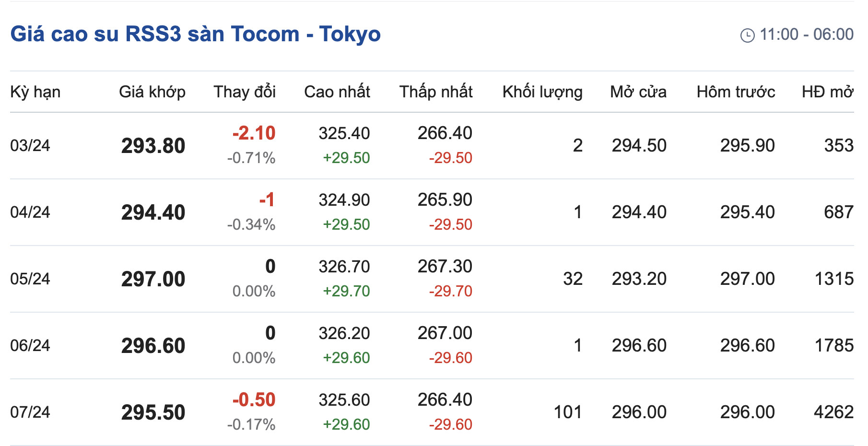Click the 4262 open interest value
The width and height of the screenshot is (868, 446).
pos(833,412)
